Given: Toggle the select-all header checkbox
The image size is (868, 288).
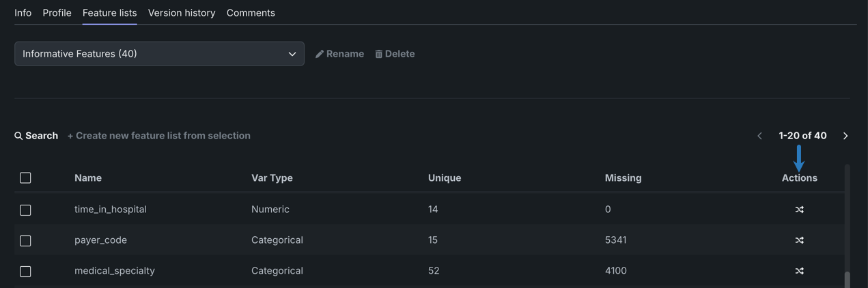Looking at the screenshot, I should pyautogui.click(x=25, y=178).
